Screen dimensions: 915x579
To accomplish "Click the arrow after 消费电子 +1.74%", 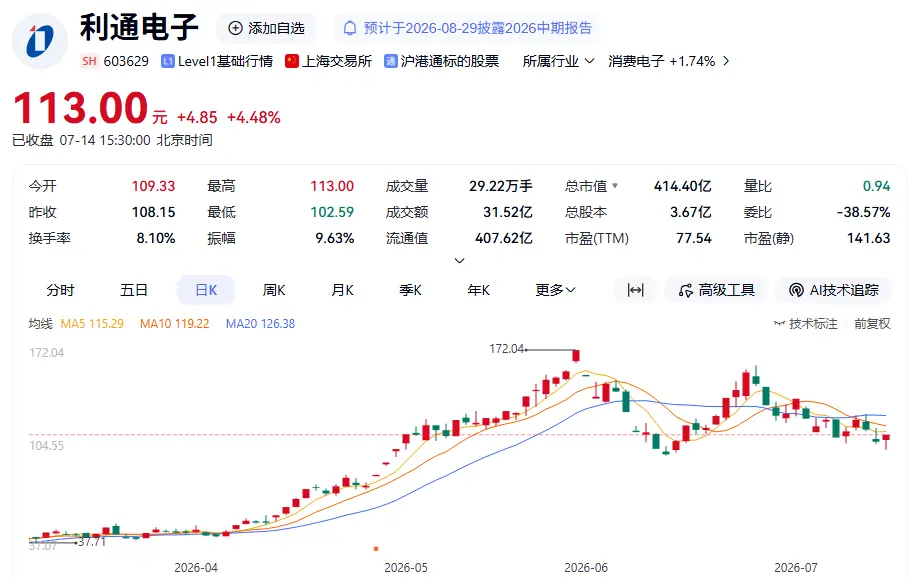I will pyautogui.click(x=725, y=61).
